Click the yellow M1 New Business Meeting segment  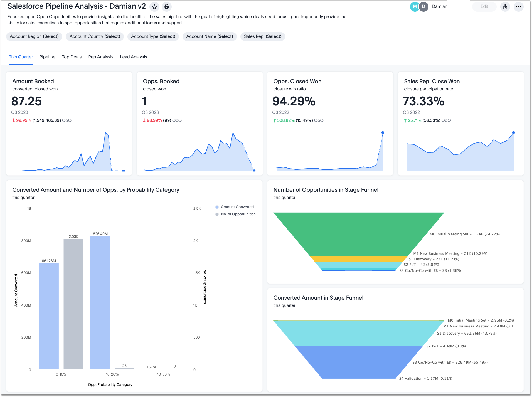359,259
